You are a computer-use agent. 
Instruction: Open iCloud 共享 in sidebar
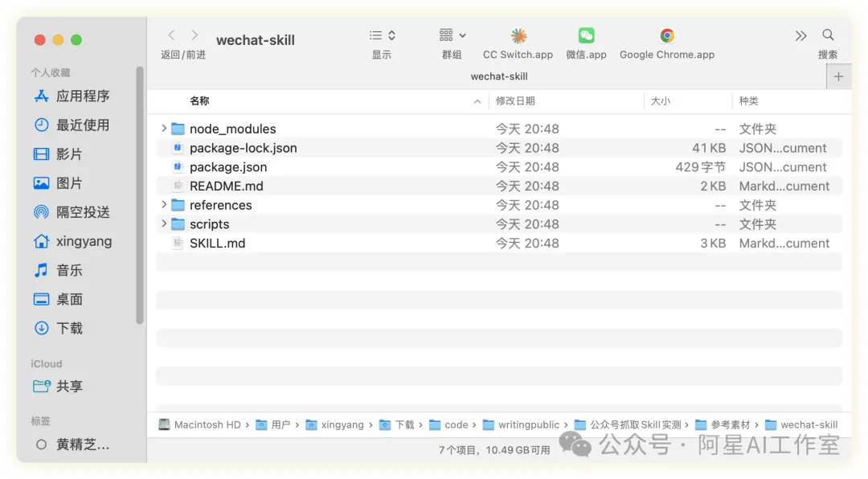58,386
